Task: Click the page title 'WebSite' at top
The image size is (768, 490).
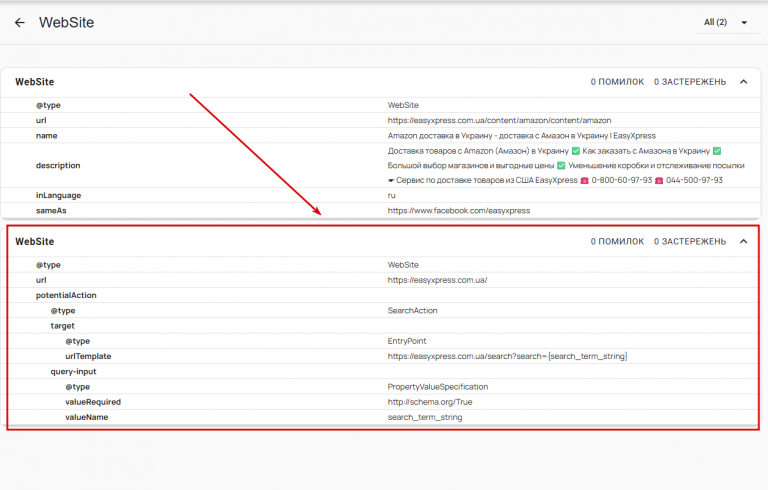Action: pos(67,23)
